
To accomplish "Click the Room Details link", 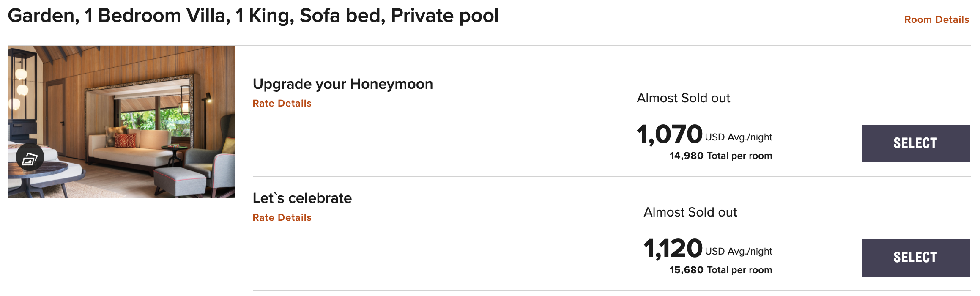I will coord(936,20).
